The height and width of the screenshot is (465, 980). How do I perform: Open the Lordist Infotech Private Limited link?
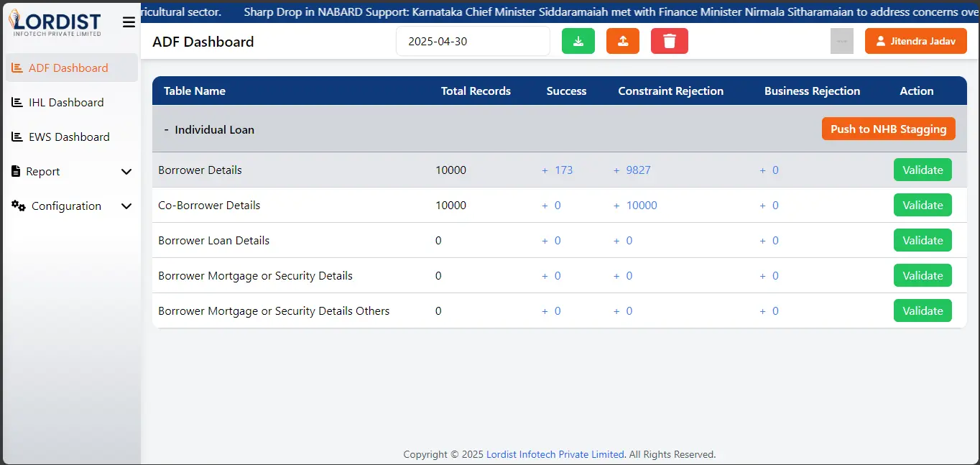(555, 454)
